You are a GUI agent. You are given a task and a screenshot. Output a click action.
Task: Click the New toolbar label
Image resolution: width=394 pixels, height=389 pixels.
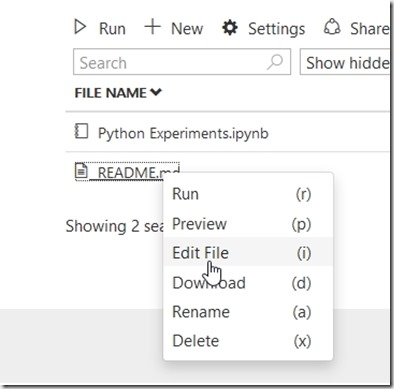pyautogui.click(x=187, y=29)
